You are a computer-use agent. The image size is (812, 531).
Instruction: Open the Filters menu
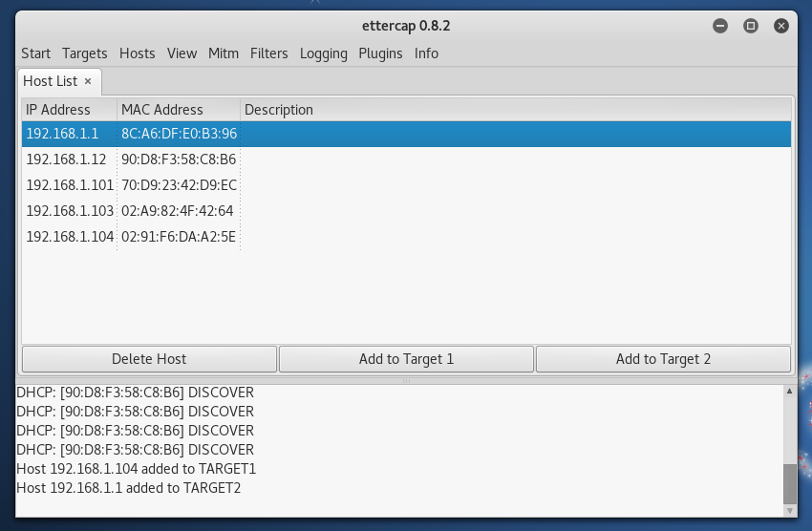[x=268, y=53]
